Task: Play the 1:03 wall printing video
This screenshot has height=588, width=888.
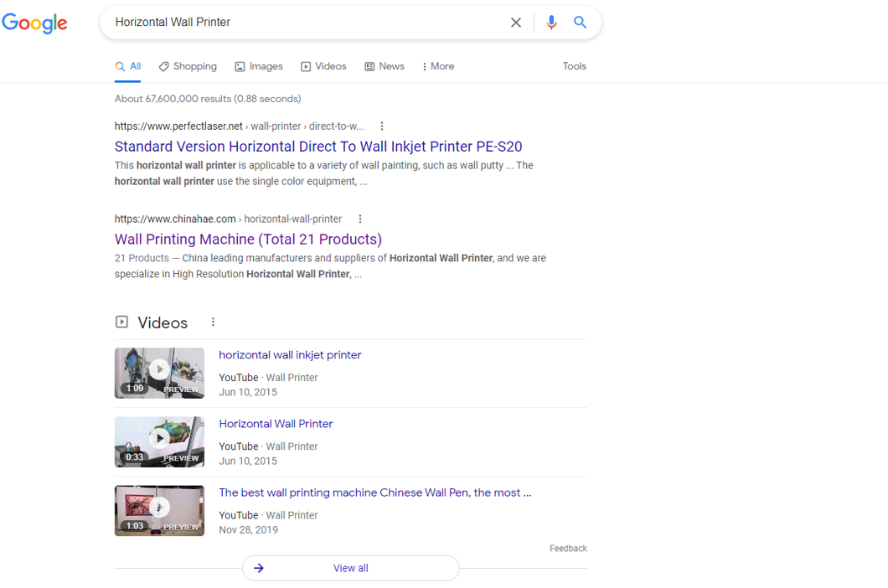Action: [x=159, y=510]
